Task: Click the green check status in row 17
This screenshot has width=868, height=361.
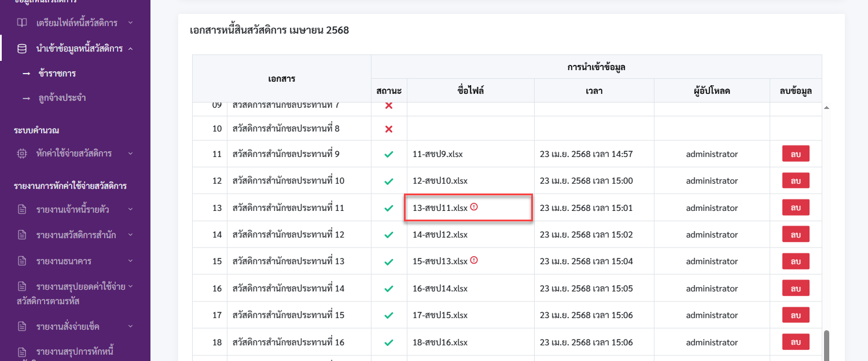Action: [389, 316]
